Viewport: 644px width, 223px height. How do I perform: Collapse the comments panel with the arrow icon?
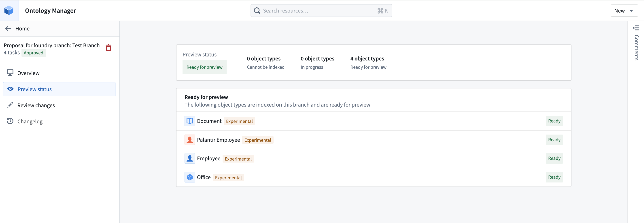pos(636,28)
